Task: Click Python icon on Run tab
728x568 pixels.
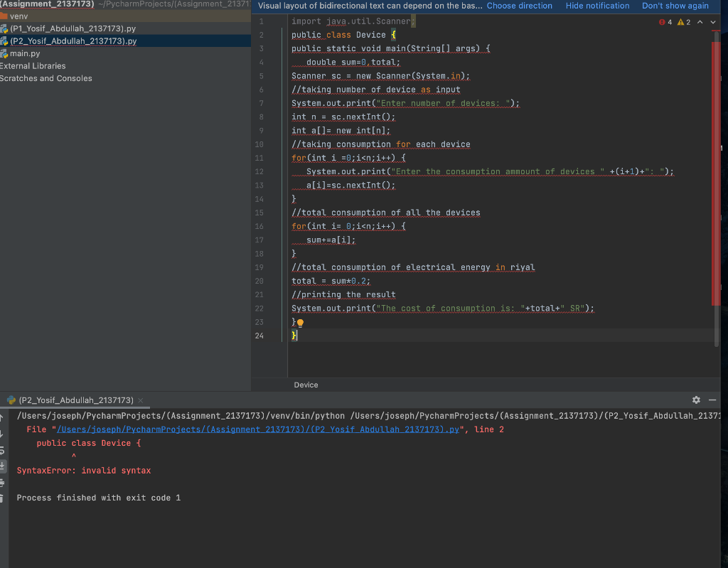Action: (11, 400)
